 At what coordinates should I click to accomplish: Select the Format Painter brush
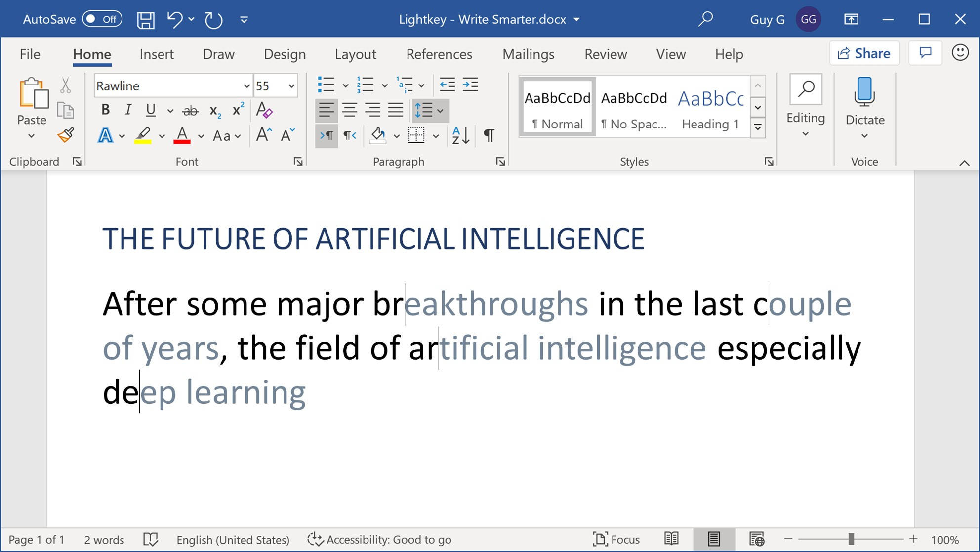pyautogui.click(x=65, y=135)
